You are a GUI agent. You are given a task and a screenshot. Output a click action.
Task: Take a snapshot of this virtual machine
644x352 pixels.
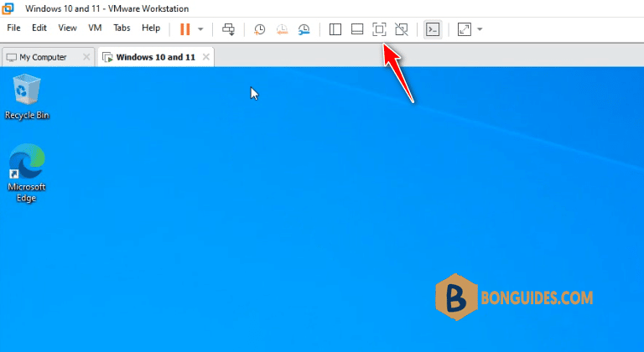pyautogui.click(x=259, y=29)
